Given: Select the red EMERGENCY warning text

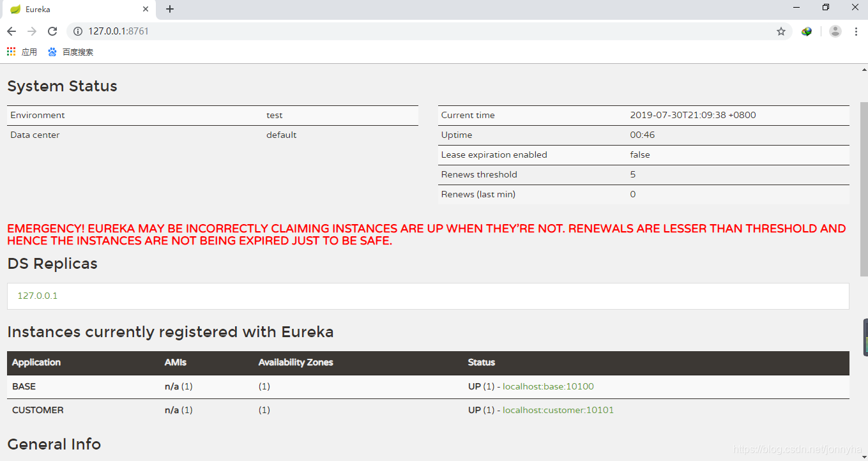Looking at the screenshot, I should (x=427, y=234).
